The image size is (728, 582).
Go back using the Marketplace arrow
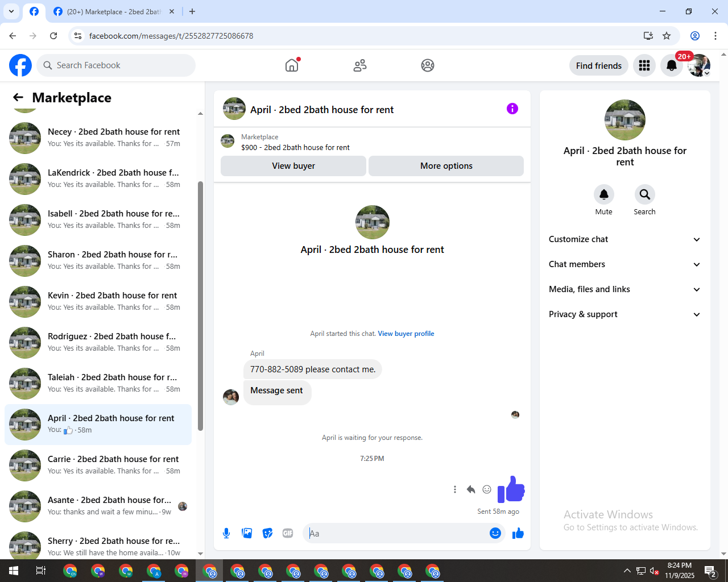18,98
